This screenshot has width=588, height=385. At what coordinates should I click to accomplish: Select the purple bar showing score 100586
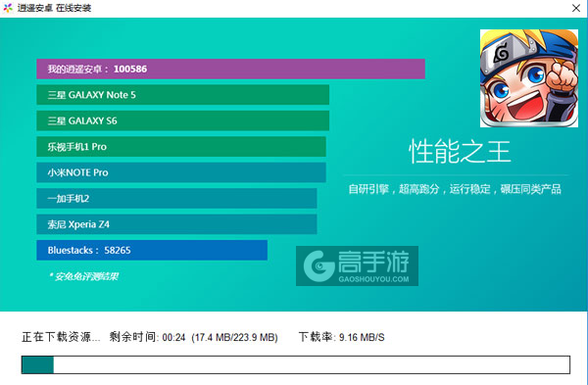click(x=230, y=69)
